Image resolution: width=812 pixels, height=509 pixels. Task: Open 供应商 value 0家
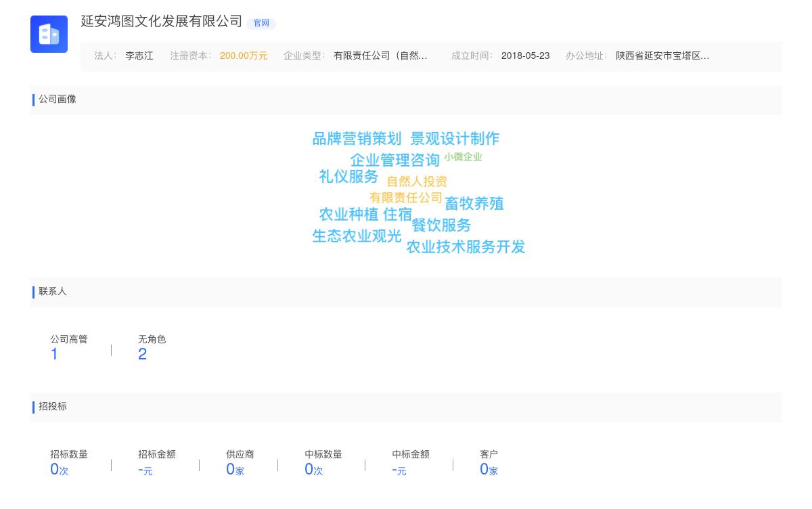(x=235, y=469)
